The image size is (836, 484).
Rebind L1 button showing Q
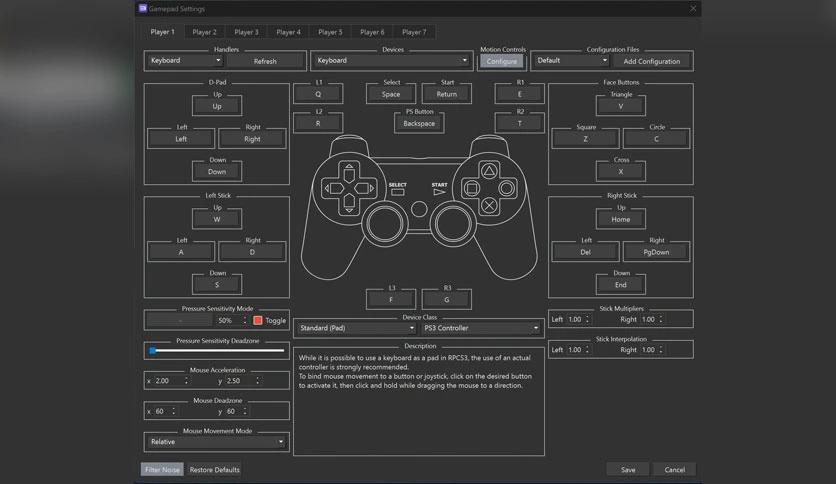coord(318,94)
